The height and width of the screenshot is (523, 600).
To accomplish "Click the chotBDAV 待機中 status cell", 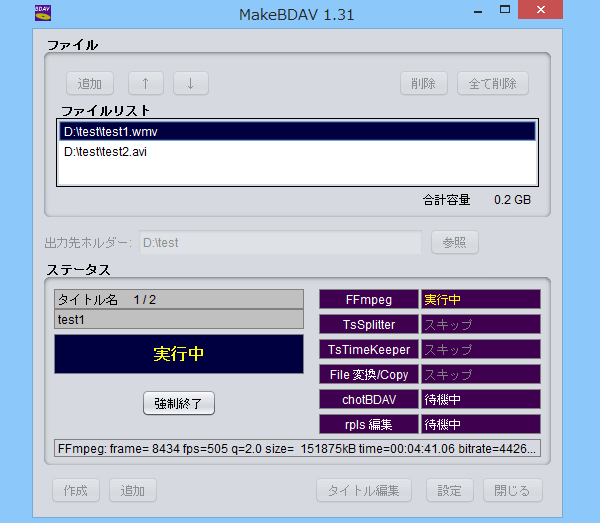I will click(x=481, y=399).
